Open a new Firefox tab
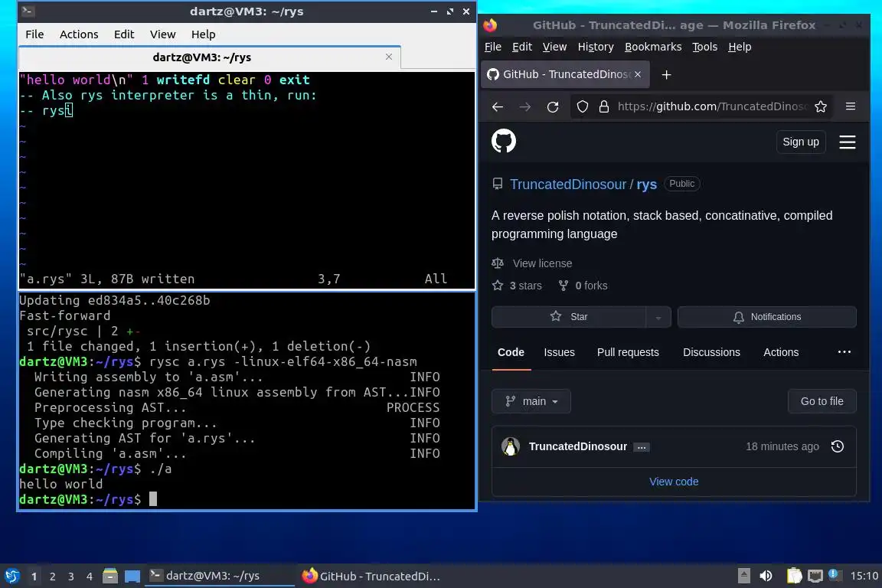This screenshot has width=882, height=588. pos(667,75)
